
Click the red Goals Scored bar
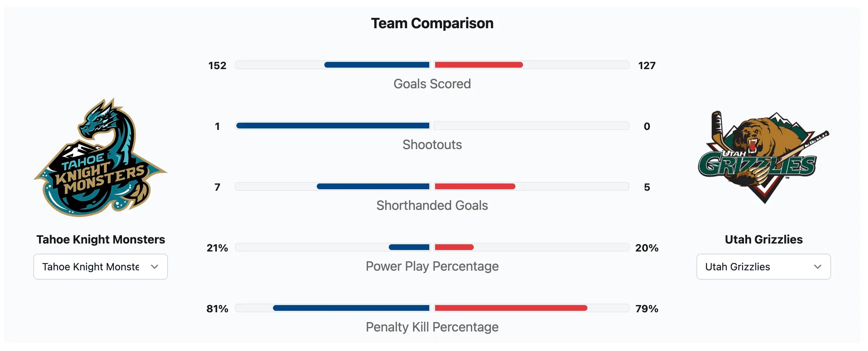479,65
